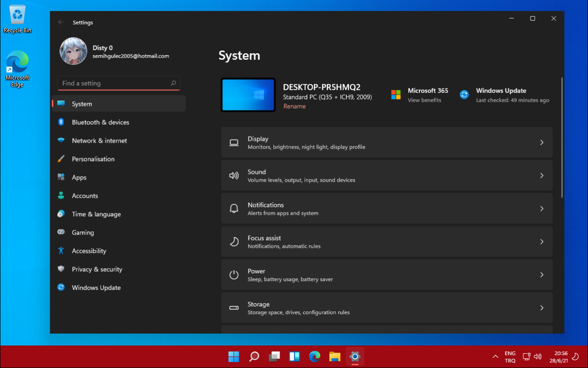
Task: Click the Gaming controller icon in sidebar
Action: (x=61, y=232)
